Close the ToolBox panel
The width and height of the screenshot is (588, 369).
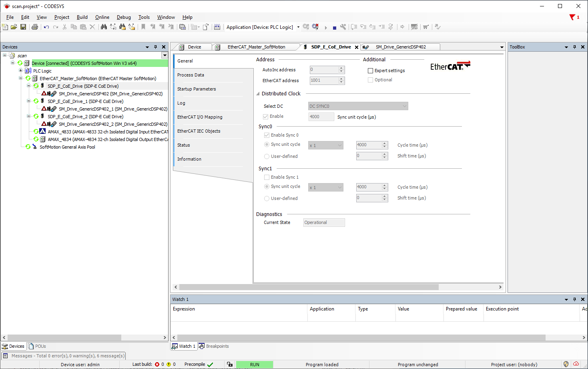(x=583, y=47)
